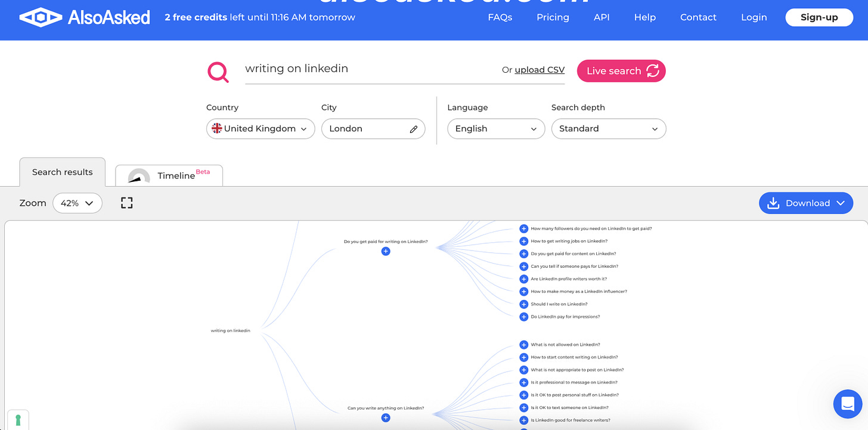This screenshot has height=430, width=868.
Task: Open the Search depth dropdown
Action: click(609, 129)
